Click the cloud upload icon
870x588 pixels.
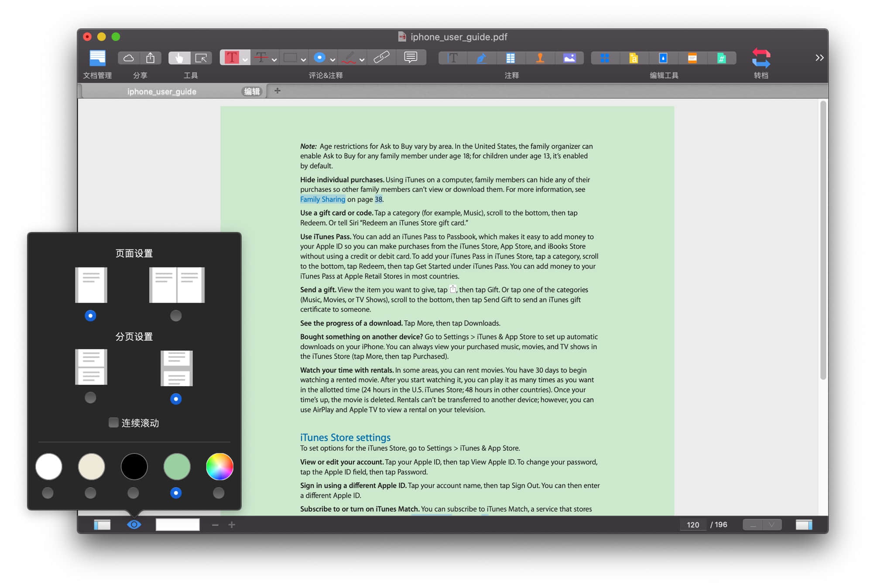[x=128, y=58]
